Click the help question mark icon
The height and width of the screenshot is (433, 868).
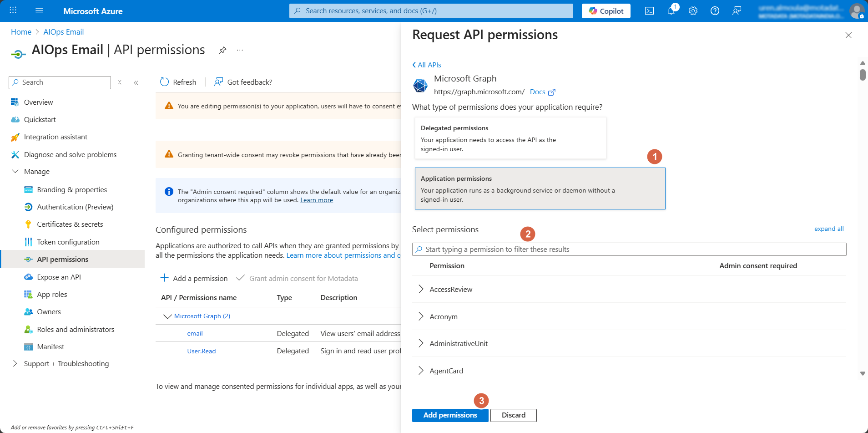[x=715, y=11]
